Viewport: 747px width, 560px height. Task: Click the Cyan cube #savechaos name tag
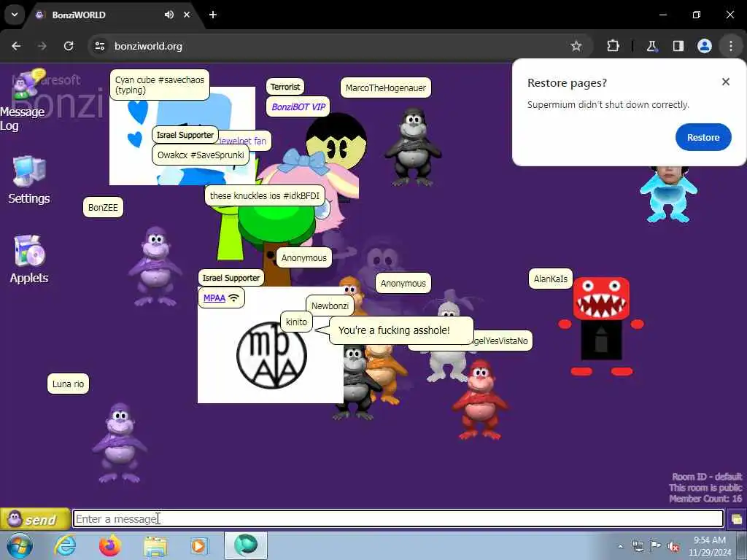click(x=160, y=85)
